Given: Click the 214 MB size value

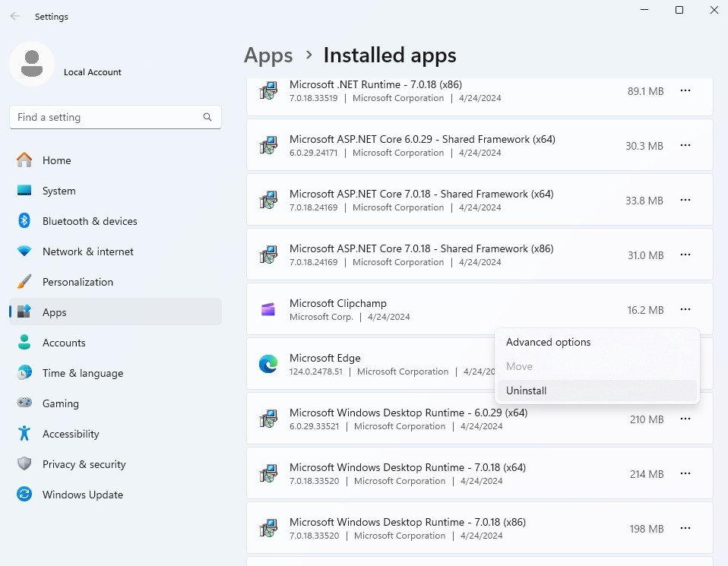Looking at the screenshot, I should (x=647, y=475).
